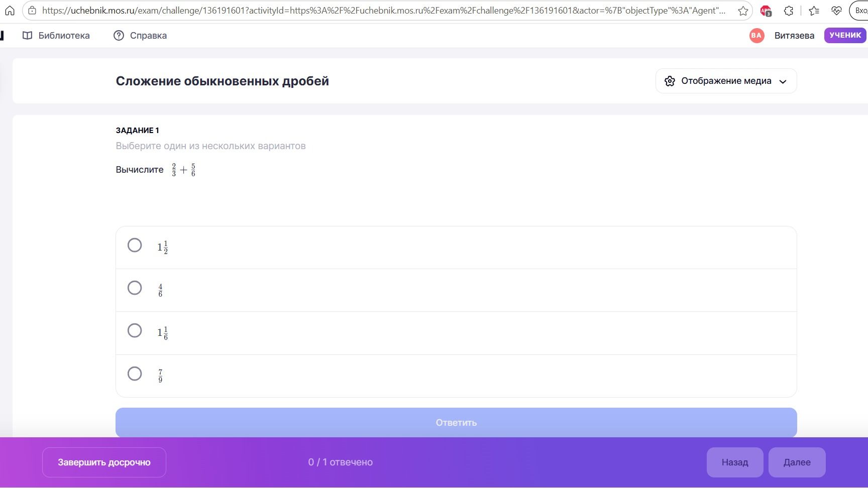Expand the Отображение медиа dropdown
868x488 pixels.
pyautogui.click(x=726, y=81)
